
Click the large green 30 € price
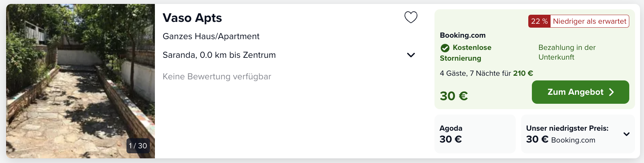[x=454, y=96]
